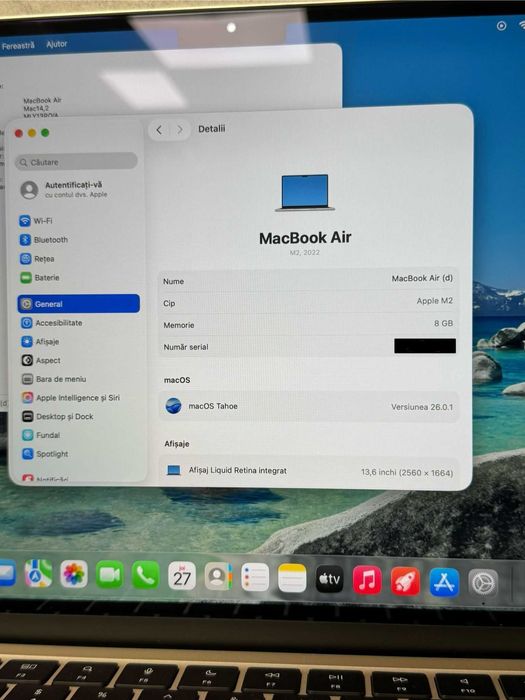
Task: Launch Apple TV from the Dock
Action: 329,579
